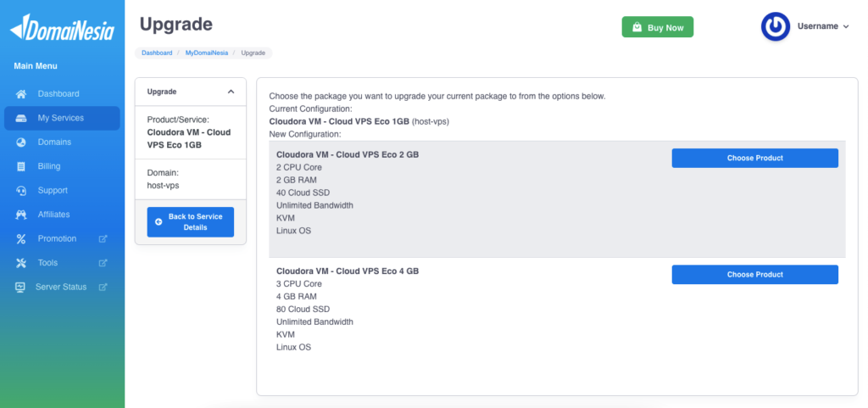Click the 'Product/Service:' label
This screenshot has width=868, height=408.
(x=178, y=120)
